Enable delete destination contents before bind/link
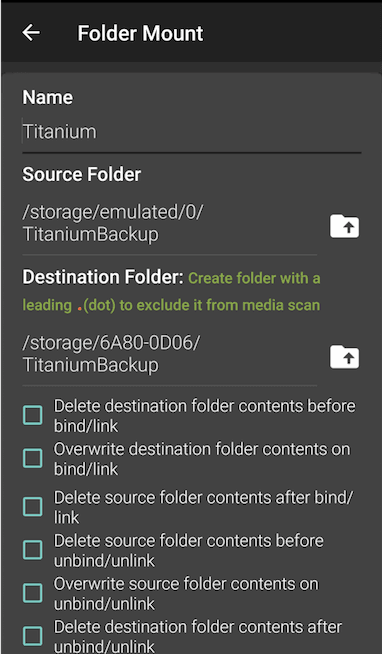The width and height of the screenshot is (382, 654). 33,415
